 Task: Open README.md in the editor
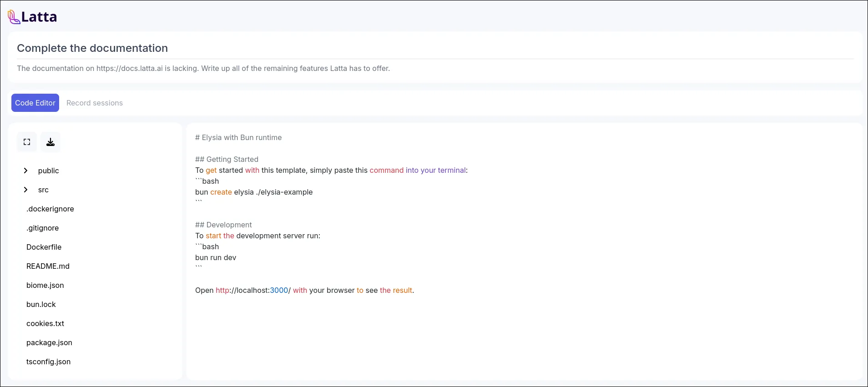click(48, 266)
